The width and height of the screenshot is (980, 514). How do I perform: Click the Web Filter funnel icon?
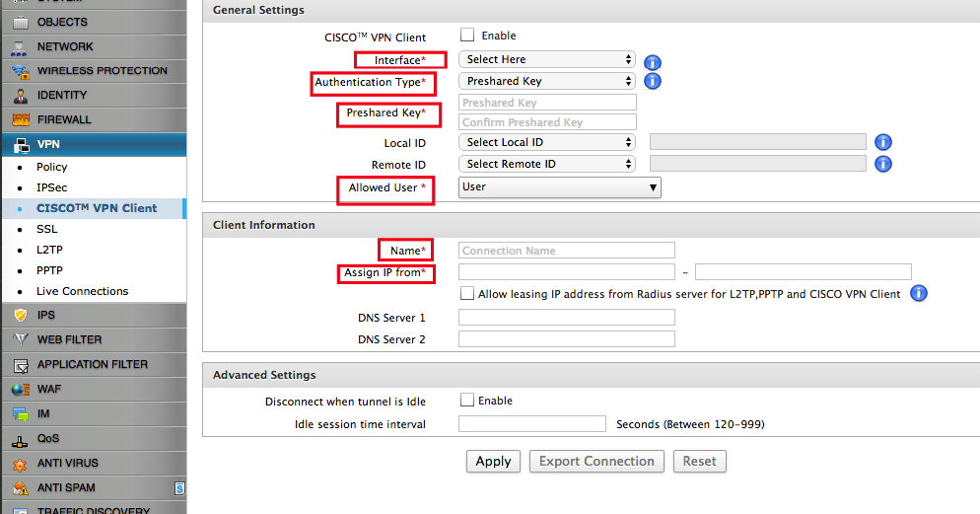click(x=21, y=339)
